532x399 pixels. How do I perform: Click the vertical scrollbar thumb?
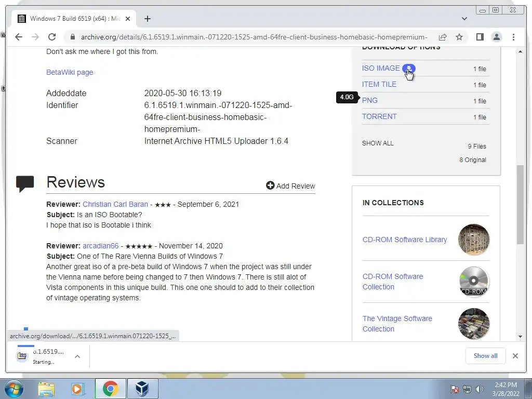[520, 204]
